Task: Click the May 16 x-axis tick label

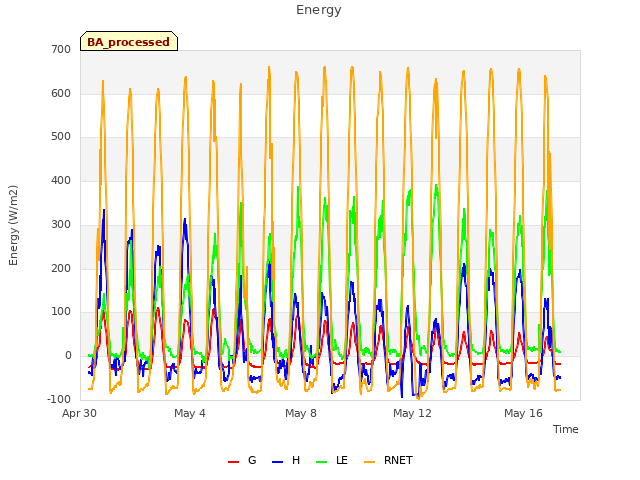Action: tap(523, 413)
